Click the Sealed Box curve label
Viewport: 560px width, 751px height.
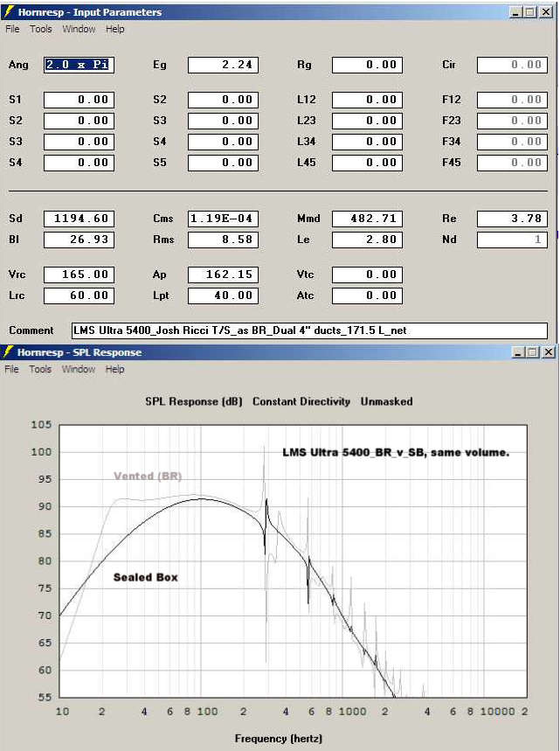point(146,577)
